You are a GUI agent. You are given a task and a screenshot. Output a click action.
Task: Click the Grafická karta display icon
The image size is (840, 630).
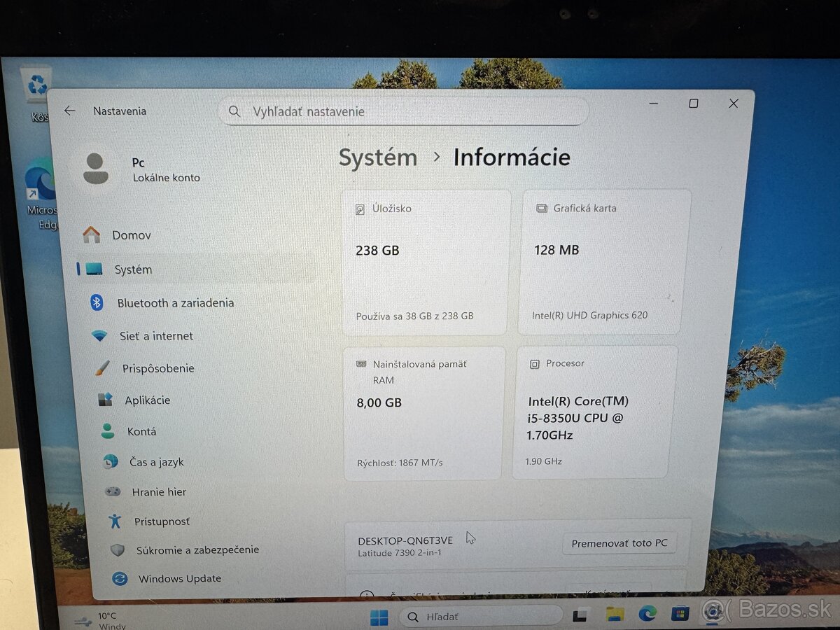(540, 208)
